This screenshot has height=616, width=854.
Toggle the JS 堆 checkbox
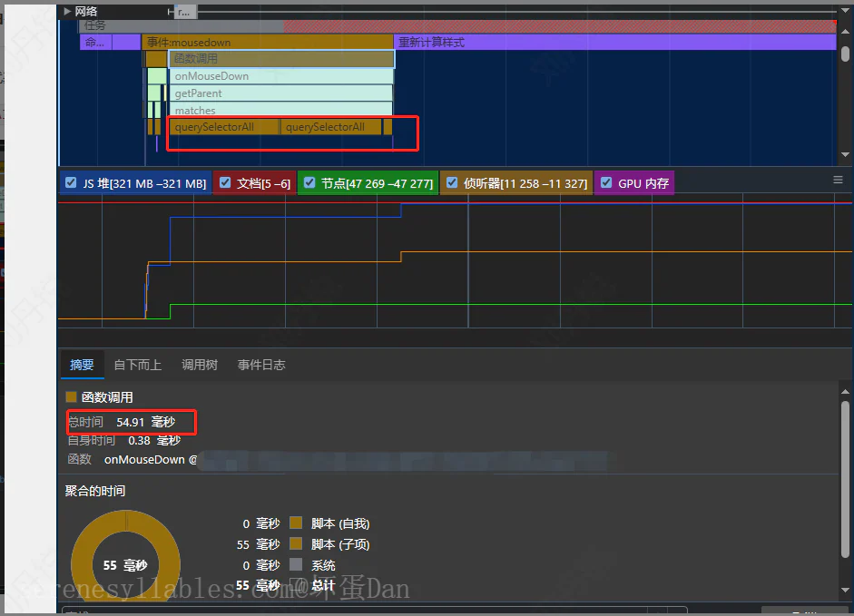coord(71,182)
